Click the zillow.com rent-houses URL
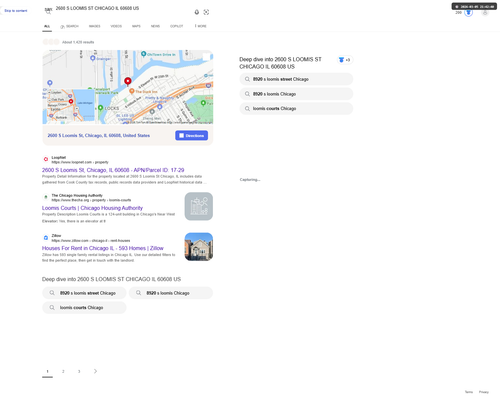The image size is (500, 398). click(x=91, y=240)
